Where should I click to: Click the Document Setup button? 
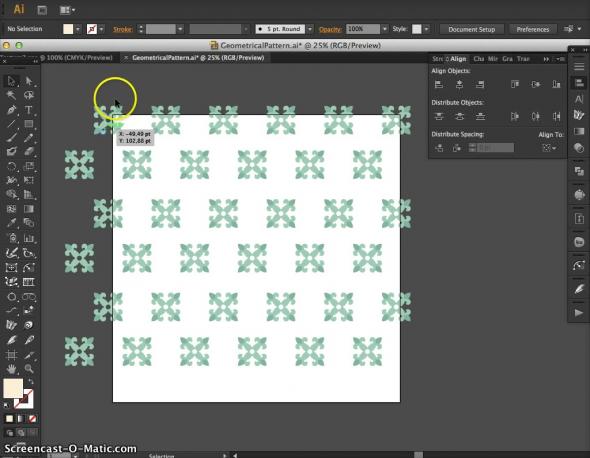(471, 29)
